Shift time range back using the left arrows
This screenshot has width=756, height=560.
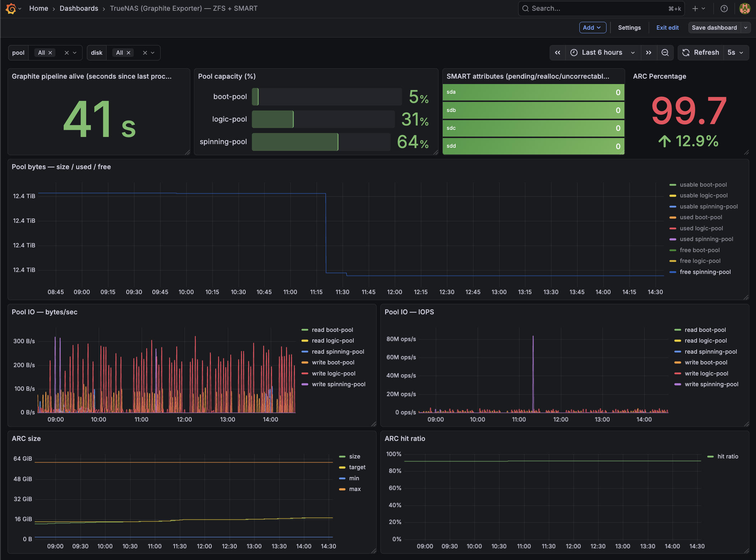click(558, 53)
